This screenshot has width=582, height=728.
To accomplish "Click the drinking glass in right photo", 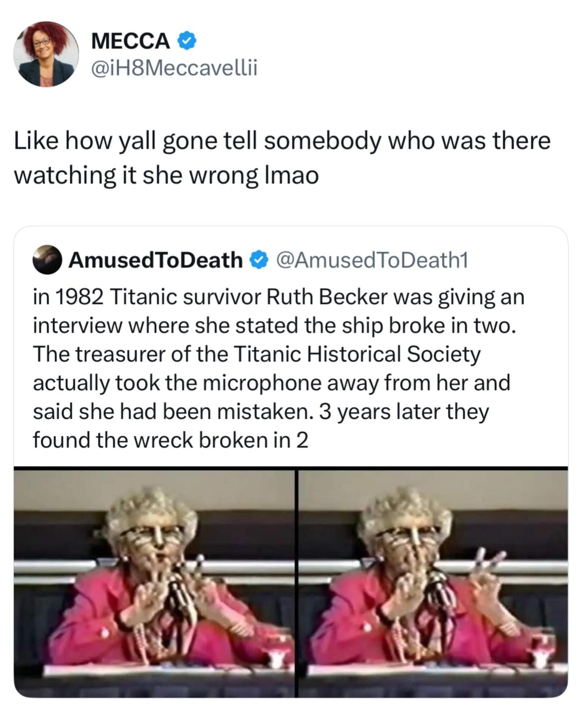I will [543, 652].
